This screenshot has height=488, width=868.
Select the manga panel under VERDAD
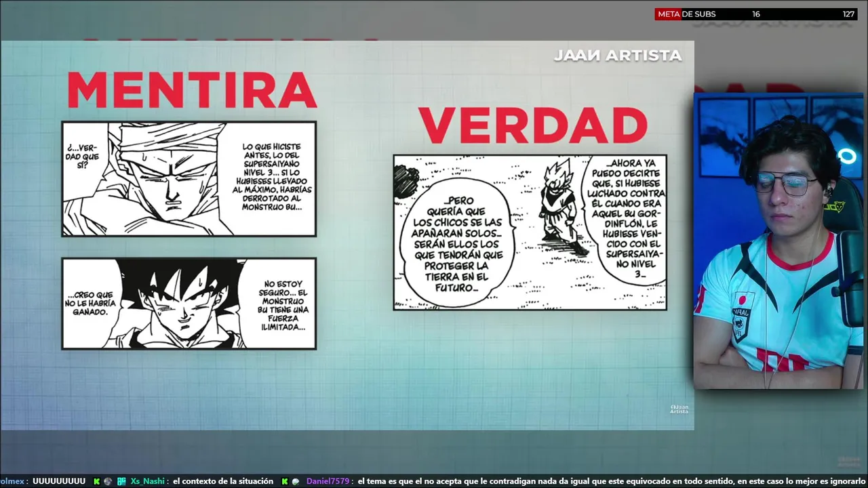530,232
